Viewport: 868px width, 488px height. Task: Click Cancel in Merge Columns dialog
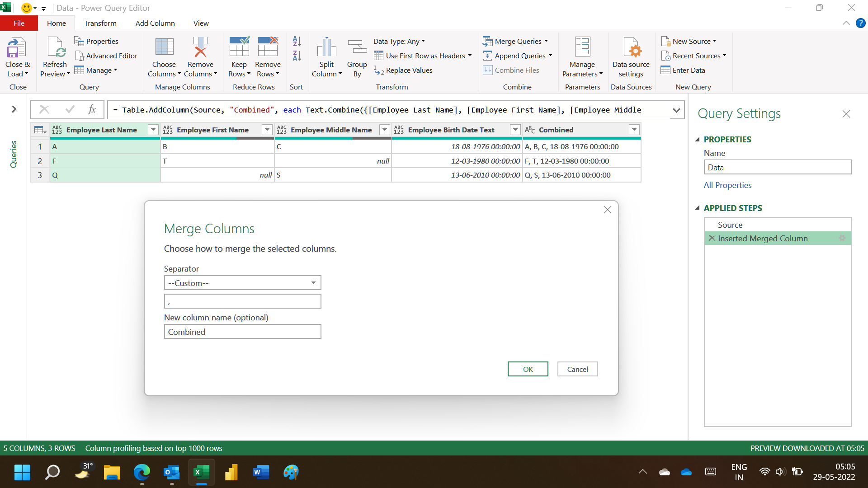point(577,369)
